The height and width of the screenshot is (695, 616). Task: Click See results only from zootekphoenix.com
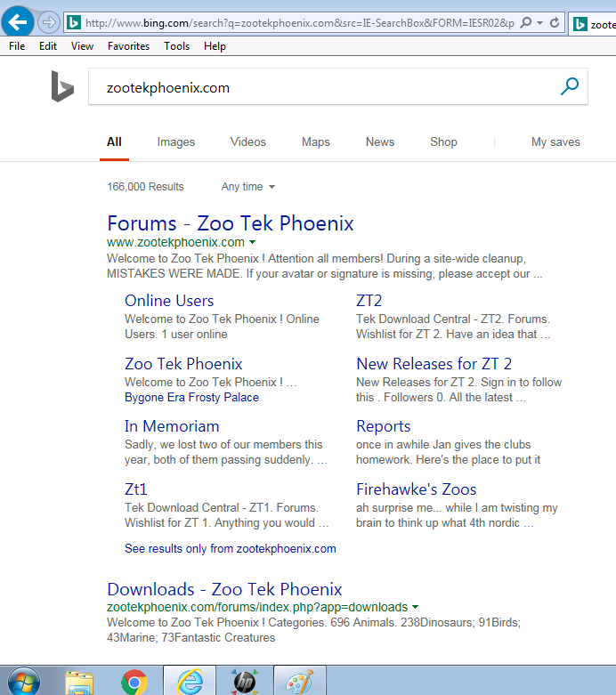pyautogui.click(x=230, y=549)
